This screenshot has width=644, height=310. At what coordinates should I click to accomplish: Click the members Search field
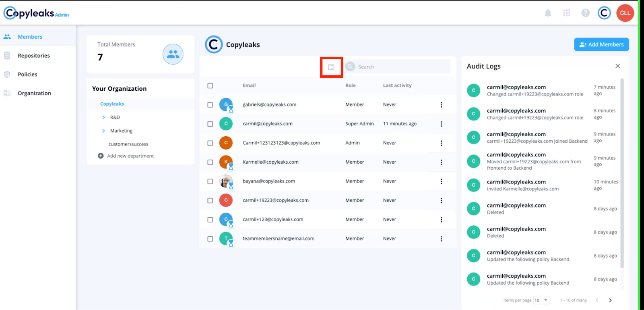(397, 67)
